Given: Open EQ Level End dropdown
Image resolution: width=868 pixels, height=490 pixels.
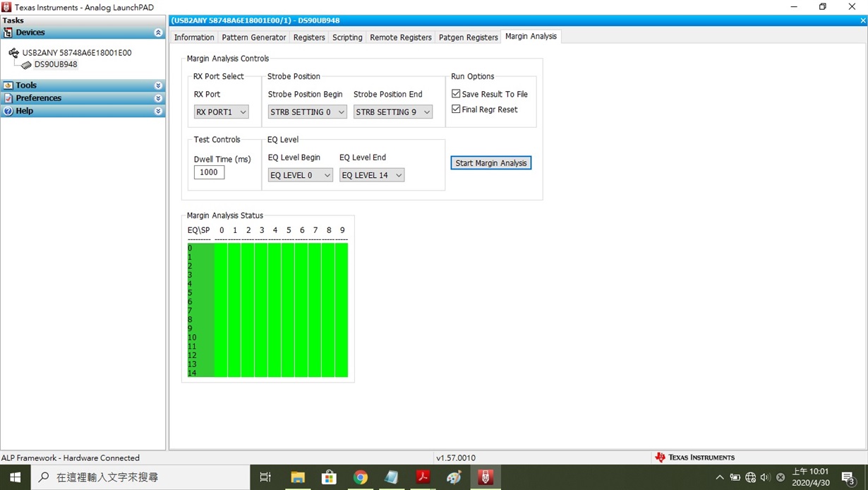Looking at the screenshot, I should pos(372,175).
